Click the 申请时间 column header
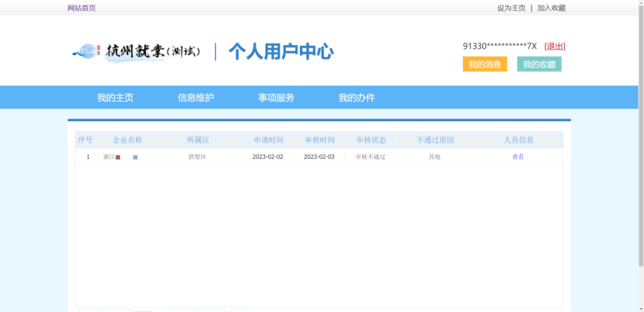 point(268,140)
